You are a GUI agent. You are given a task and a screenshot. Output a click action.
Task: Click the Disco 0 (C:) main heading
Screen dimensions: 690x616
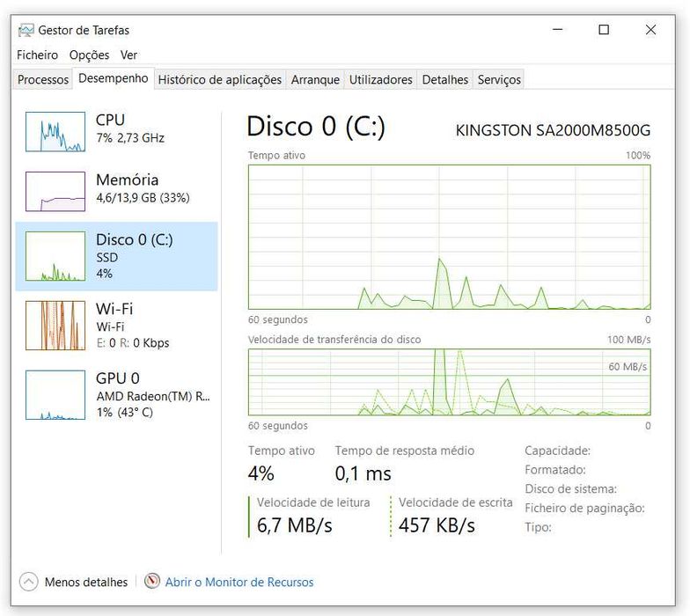point(315,127)
